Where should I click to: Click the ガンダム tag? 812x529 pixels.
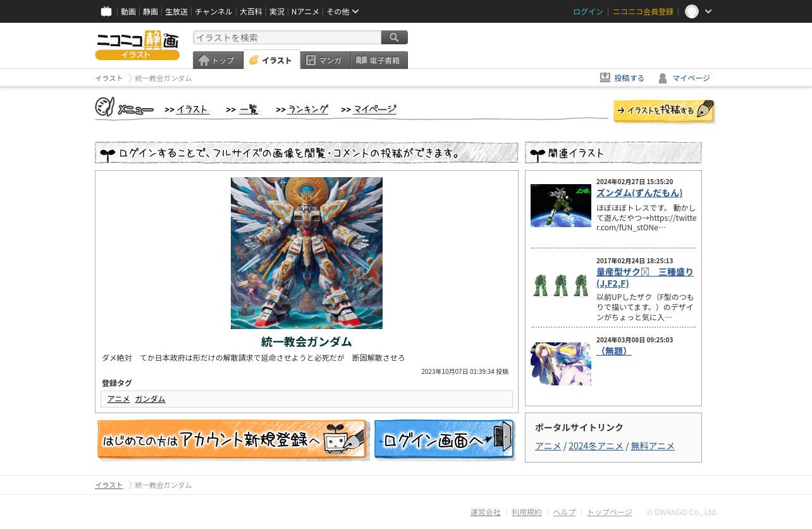(150, 399)
